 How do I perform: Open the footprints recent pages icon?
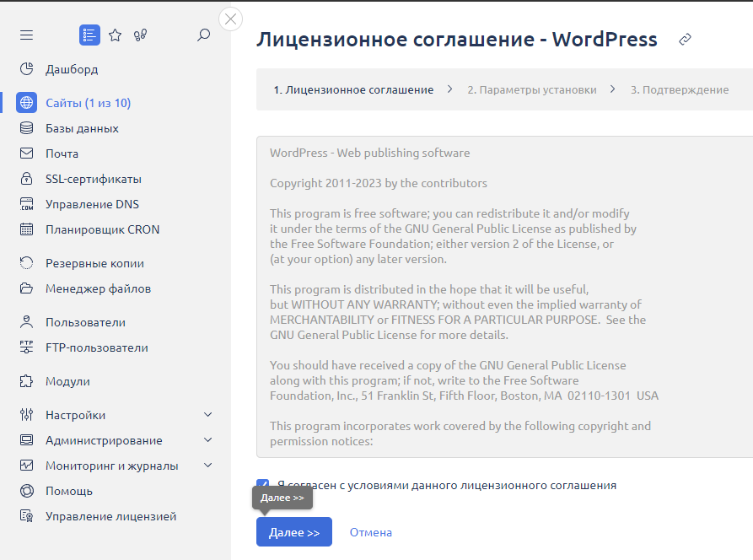[x=140, y=35]
